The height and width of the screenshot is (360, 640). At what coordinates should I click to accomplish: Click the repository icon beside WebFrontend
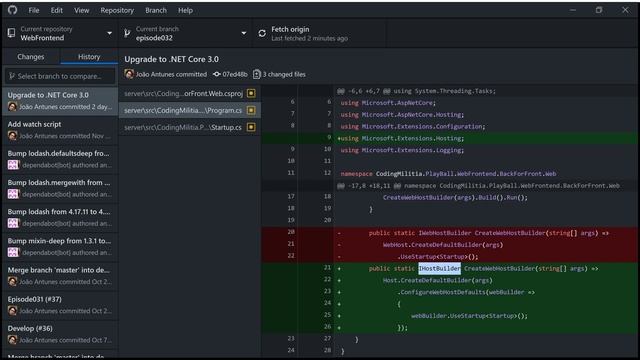[x=11, y=33]
